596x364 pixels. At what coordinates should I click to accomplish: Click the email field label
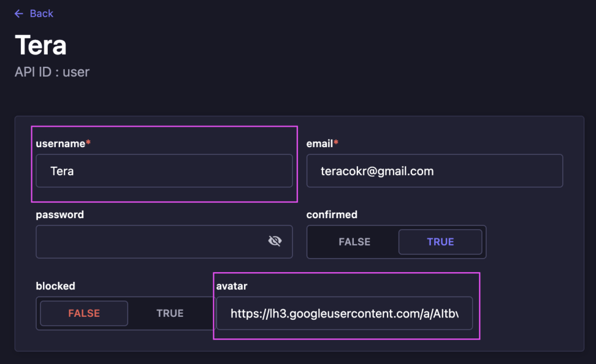(x=320, y=143)
